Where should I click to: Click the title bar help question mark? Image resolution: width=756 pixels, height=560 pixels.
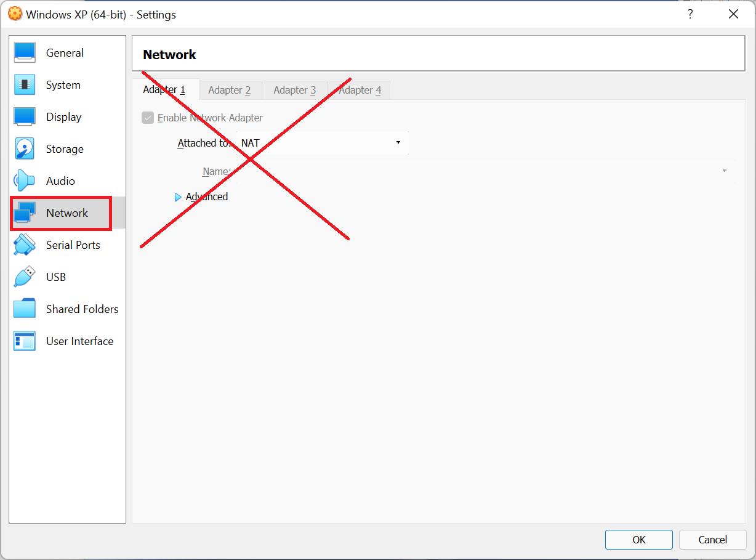[691, 14]
